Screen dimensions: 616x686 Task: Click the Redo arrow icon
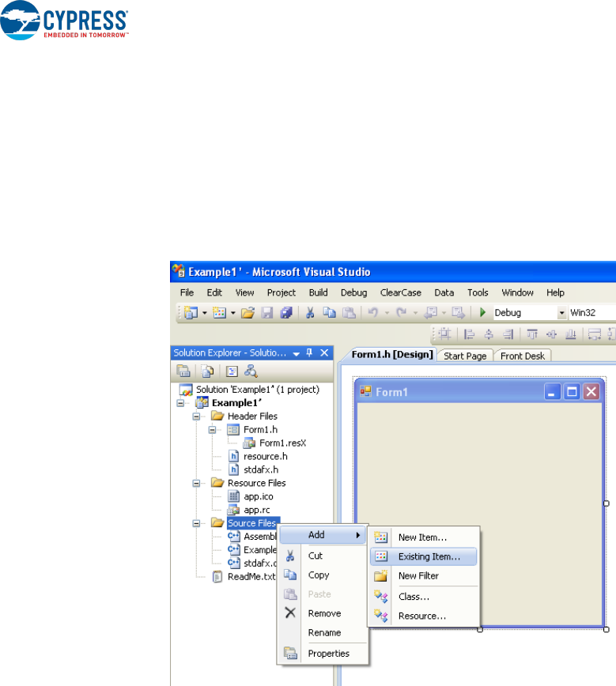click(x=402, y=312)
